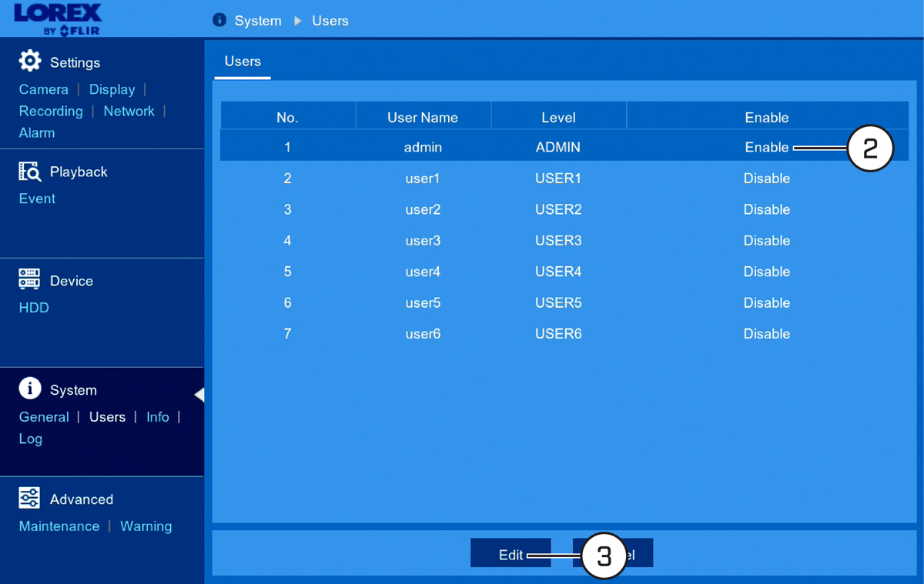This screenshot has width=924, height=584.
Task: Click System in the breadcrumb
Action: click(x=258, y=21)
